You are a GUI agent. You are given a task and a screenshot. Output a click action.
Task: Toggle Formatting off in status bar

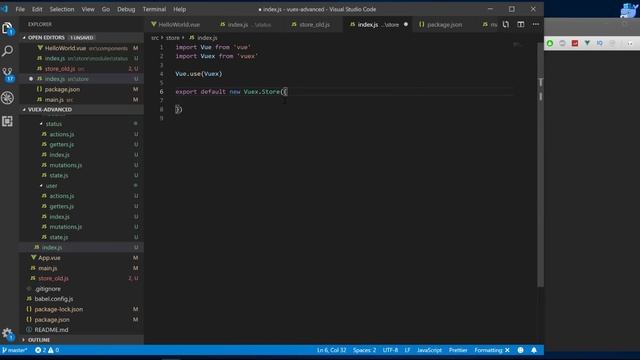coord(492,350)
